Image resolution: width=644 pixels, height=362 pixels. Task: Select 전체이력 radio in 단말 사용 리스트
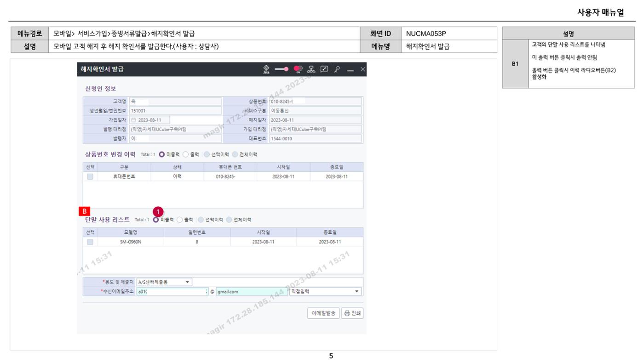click(230, 220)
